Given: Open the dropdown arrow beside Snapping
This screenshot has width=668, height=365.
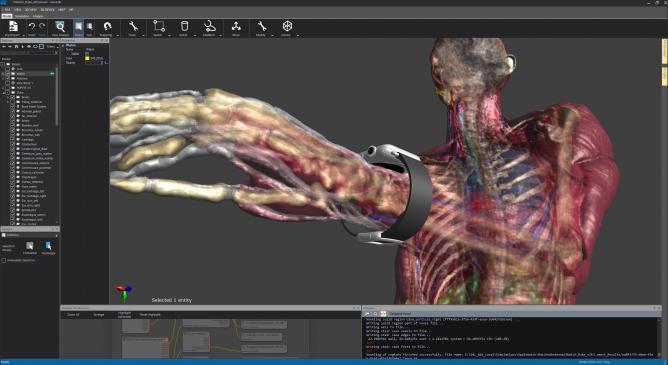Looking at the screenshot, I should tap(117, 35).
